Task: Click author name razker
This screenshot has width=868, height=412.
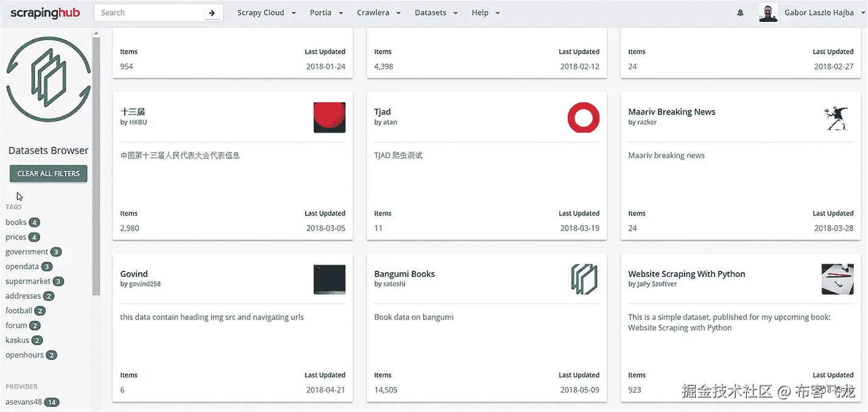Action: click(647, 122)
